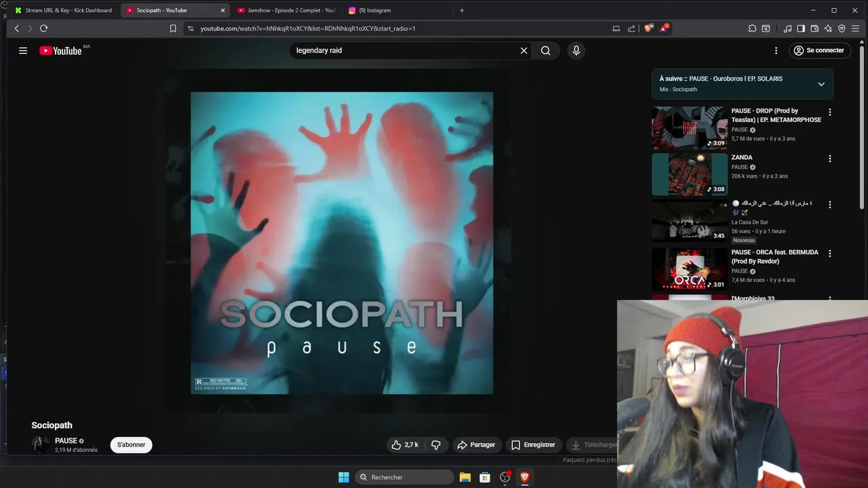Subscribe with the S'abonner button
The height and width of the screenshot is (488, 868).
[131, 445]
